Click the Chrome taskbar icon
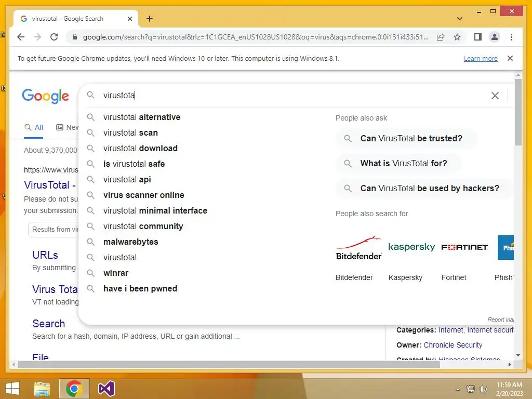 [74, 389]
